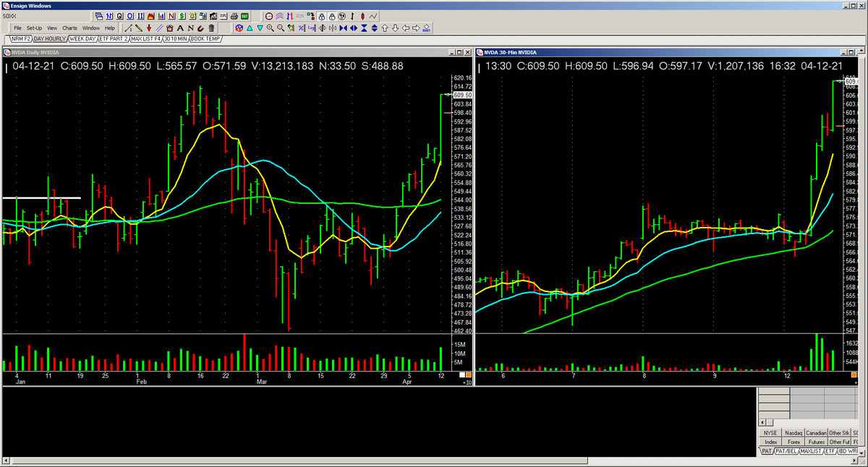Click the Index button
The height and width of the screenshot is (467, 868).
pos(770,441)
